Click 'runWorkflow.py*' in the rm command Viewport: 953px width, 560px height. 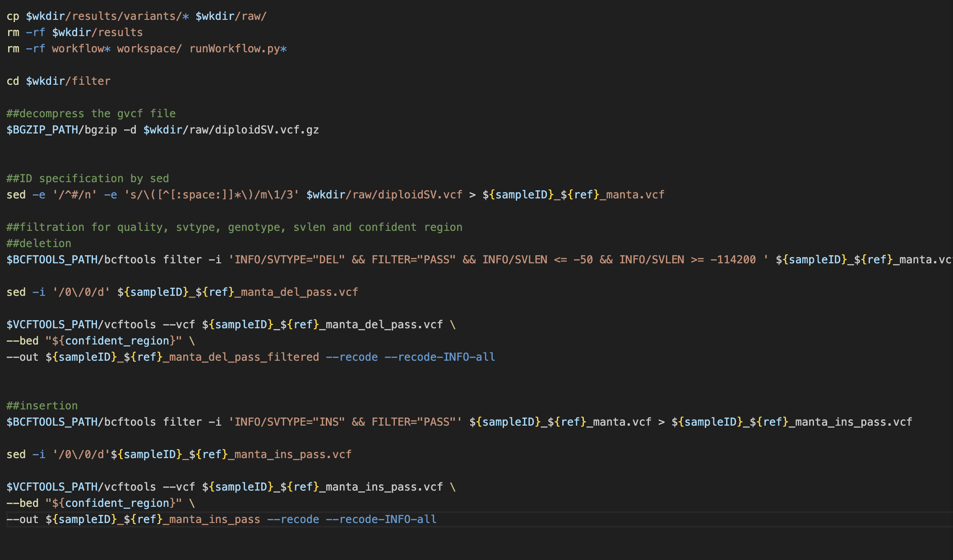pyautogui.click(x=238, y=49)
